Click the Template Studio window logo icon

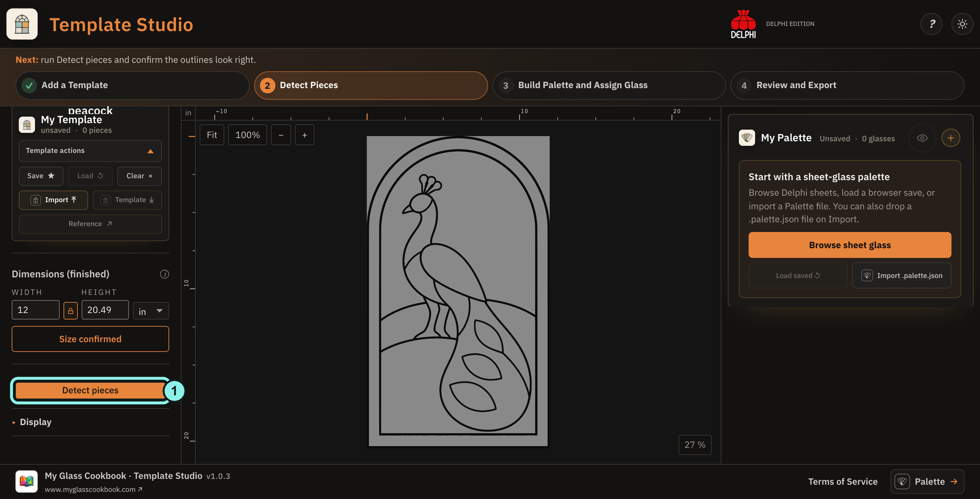22,24
